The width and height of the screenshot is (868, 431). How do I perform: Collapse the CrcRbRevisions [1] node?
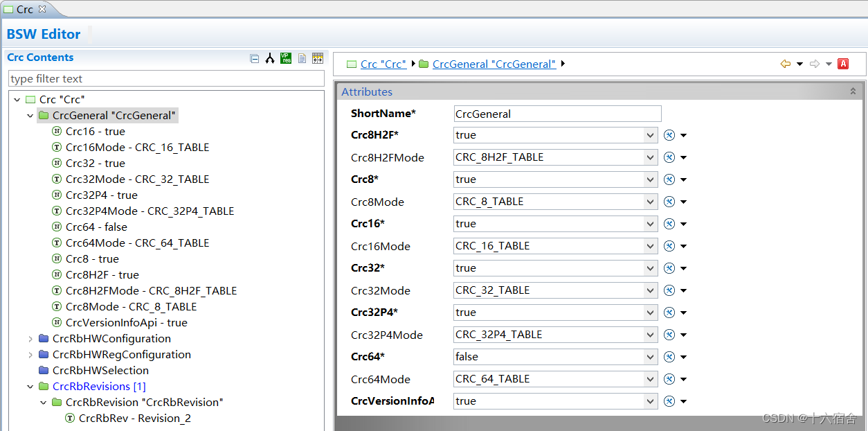tap(30, 387)
